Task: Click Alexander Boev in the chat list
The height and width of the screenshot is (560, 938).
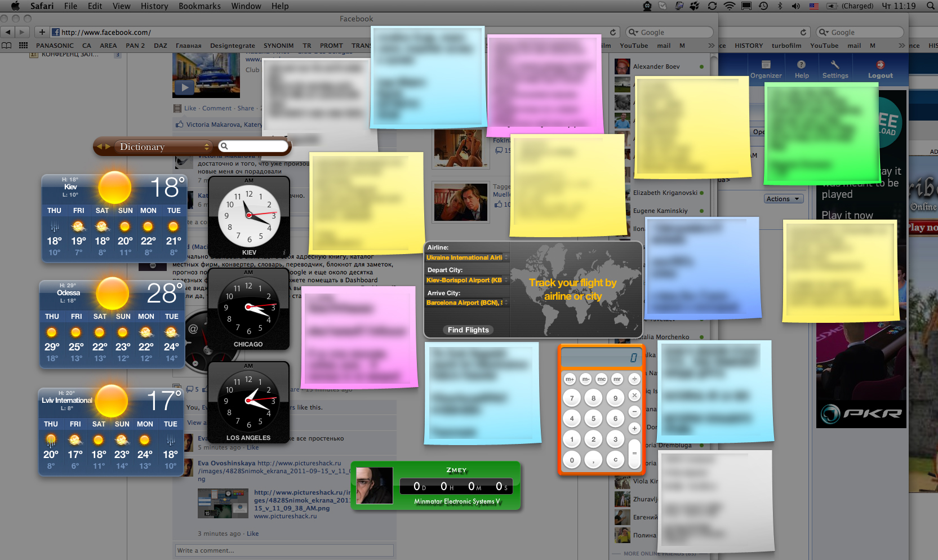Action: 656,66
